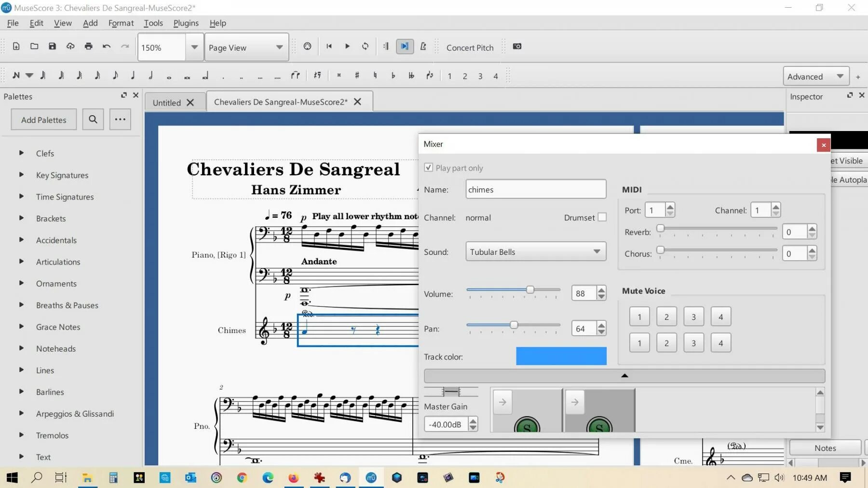Select the half note duration

click(150, 76)
